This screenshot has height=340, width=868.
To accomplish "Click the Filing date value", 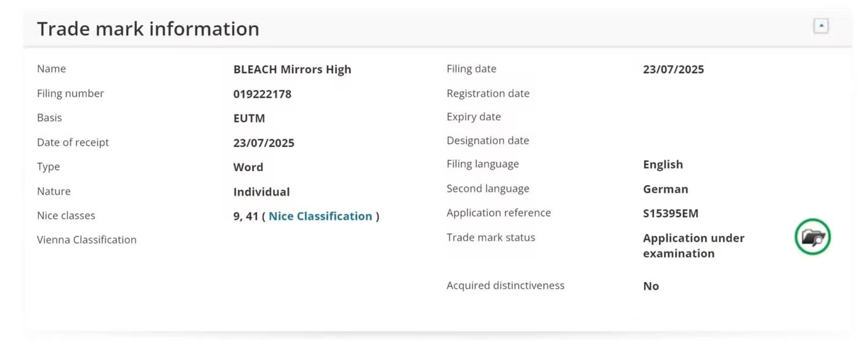I will [673, 69].
